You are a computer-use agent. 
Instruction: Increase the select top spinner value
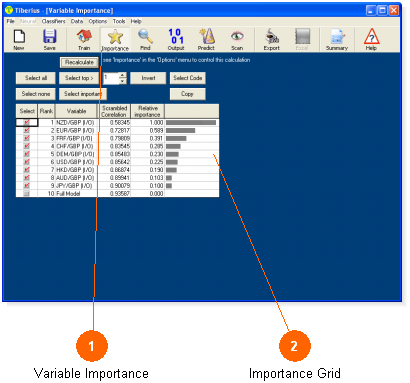coord(123,75)
